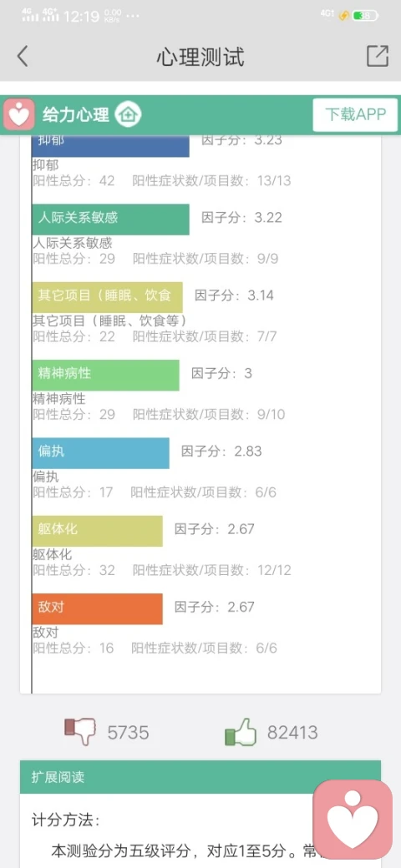Open the floating pink heart app icon

[x=353, y=820]
